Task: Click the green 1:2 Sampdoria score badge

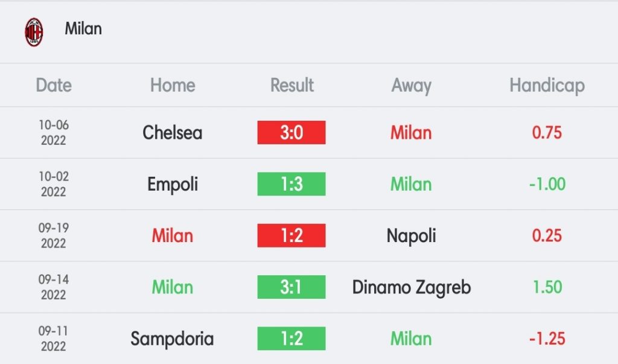Action: pyautogui.click(x=291, y=339)
